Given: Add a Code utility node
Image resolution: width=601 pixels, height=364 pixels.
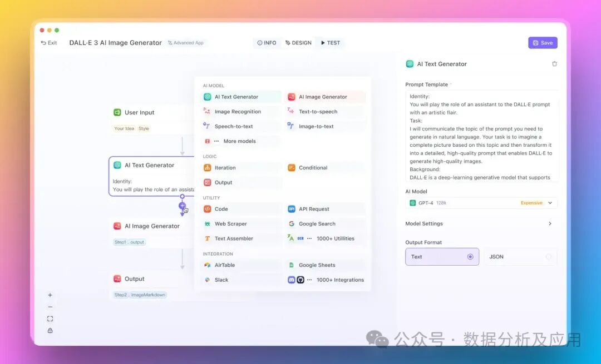Looking at the screenshot, I should coord(242,209).
